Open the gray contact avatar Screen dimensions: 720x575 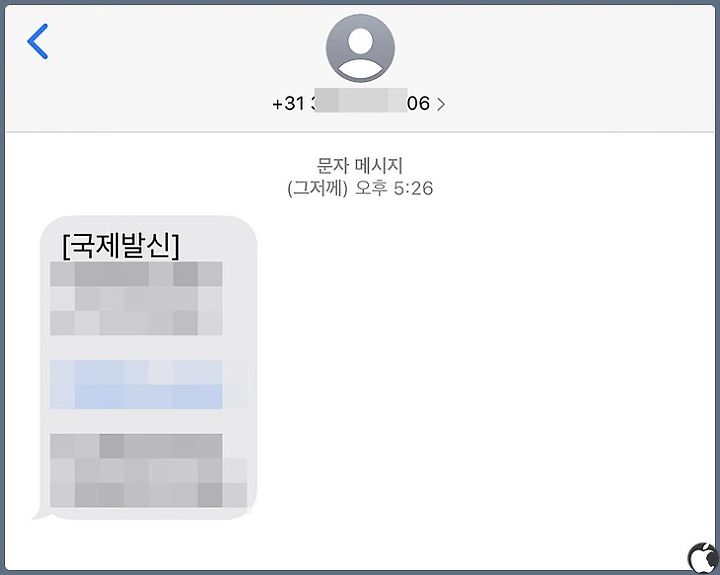360,48
